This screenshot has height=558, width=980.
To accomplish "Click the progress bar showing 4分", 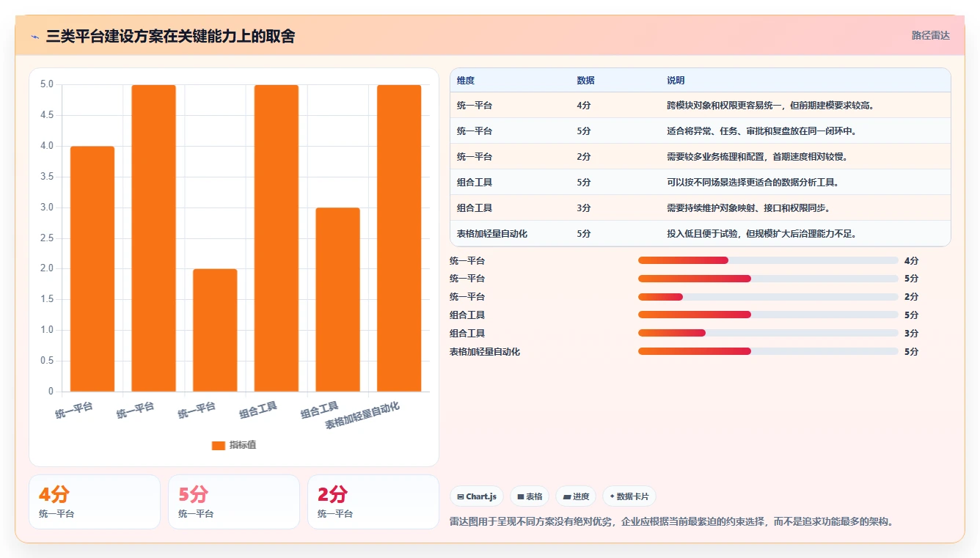I will click(x=768, y=260).
